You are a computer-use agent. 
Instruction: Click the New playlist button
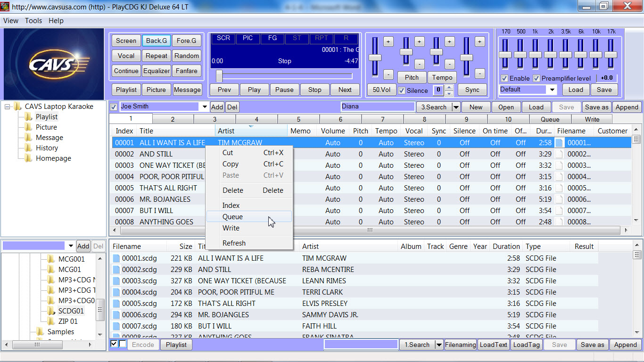476,107
